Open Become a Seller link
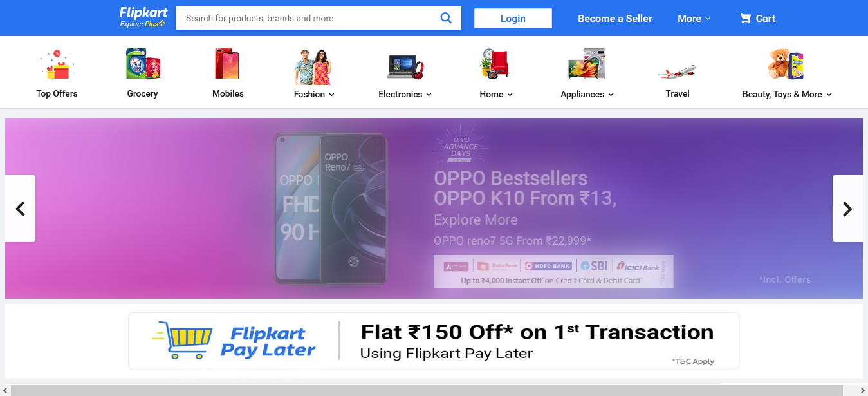The width and height of the screenshot is (868, 396). [615, 19]
